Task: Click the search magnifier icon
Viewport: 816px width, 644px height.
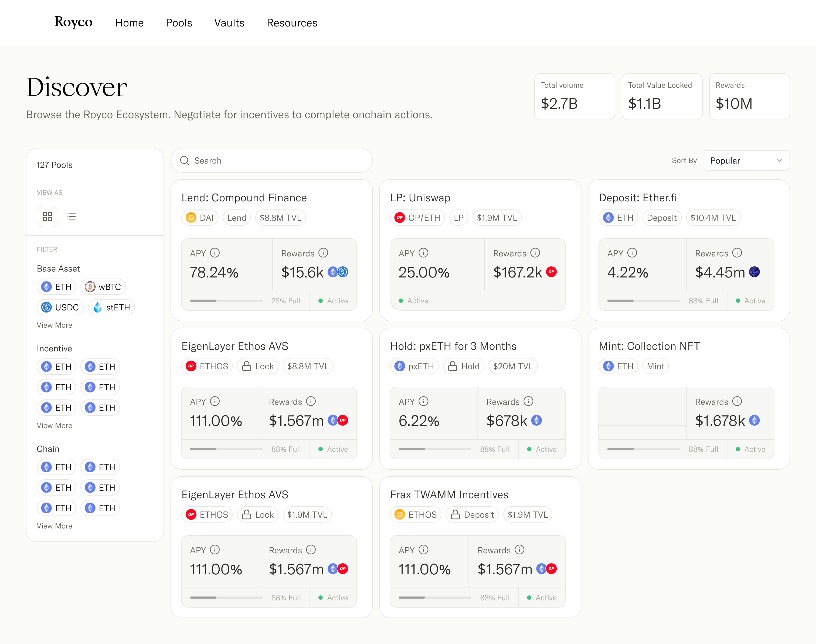Action: click(184, 161)
